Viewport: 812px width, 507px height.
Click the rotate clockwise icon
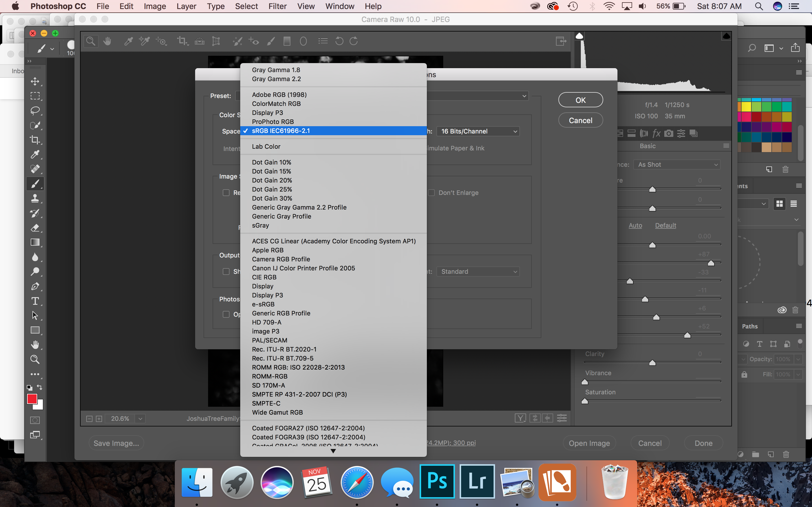[354, 41]
